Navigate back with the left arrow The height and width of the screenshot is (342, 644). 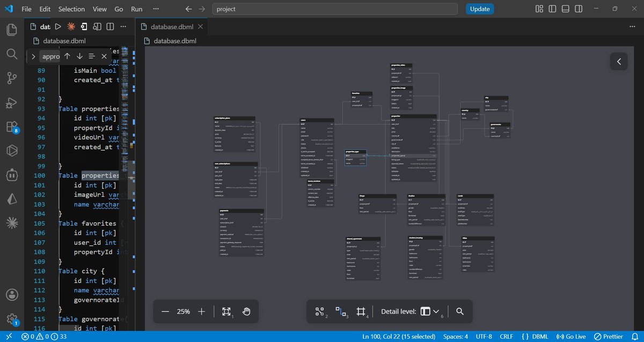click(x=188, y=9)
